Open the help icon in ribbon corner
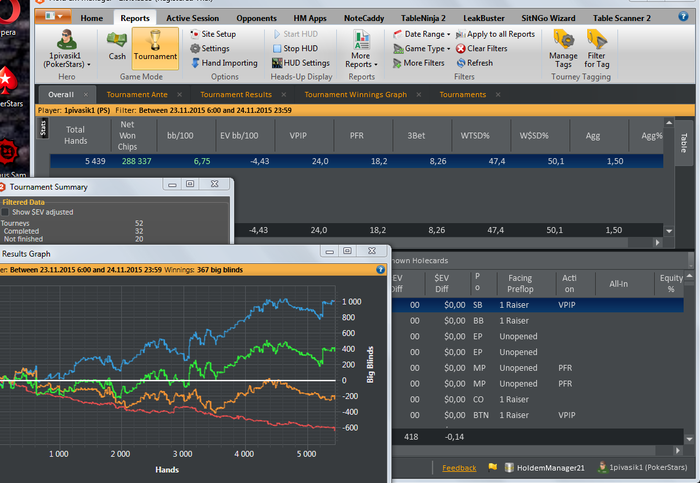This screenshot has height=483, width=700. pos(683,17)
